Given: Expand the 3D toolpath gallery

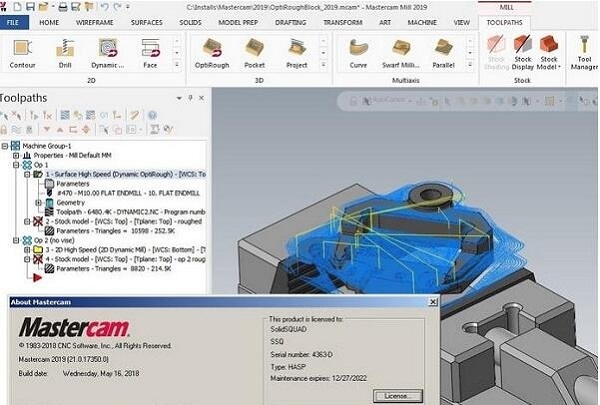Looking at the screenshot, I should pyautogui.click(x=323, y=65).
